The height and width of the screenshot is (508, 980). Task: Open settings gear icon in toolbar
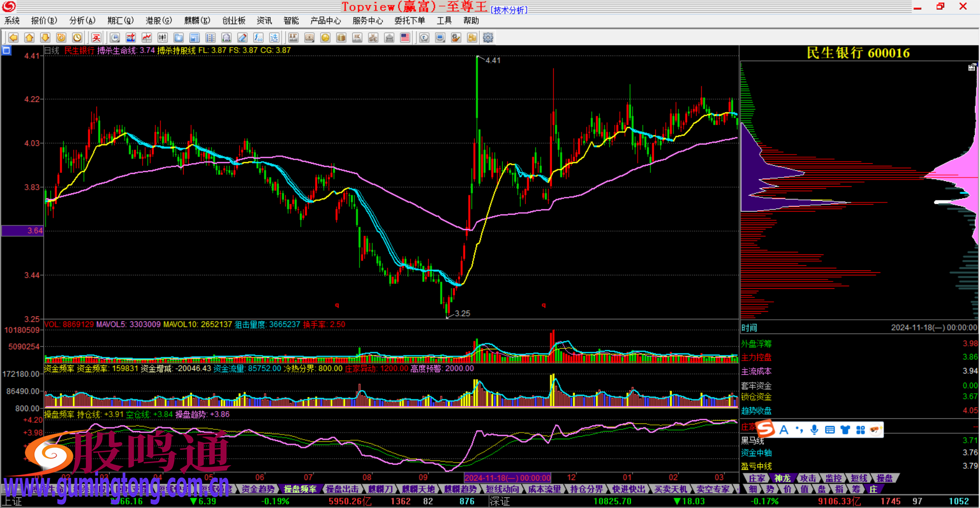(488, 38)
